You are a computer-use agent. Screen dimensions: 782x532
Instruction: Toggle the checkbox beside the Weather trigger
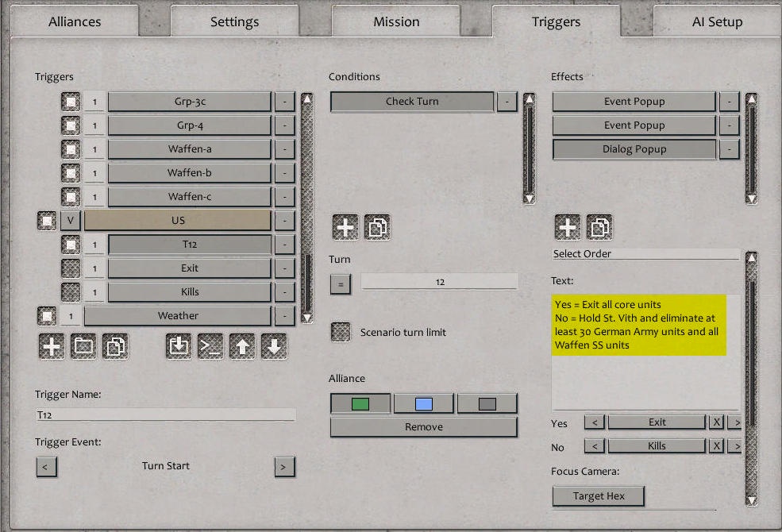(46, 315)
